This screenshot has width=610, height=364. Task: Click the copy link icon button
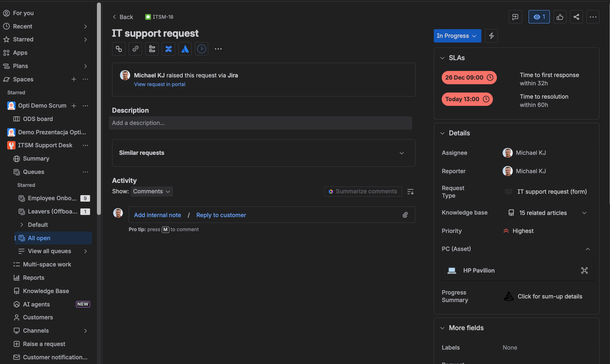coord(135,49)
